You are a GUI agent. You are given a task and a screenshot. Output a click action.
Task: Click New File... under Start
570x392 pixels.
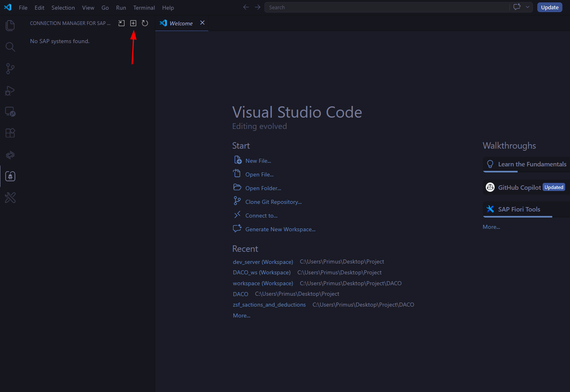pos(258,161)
